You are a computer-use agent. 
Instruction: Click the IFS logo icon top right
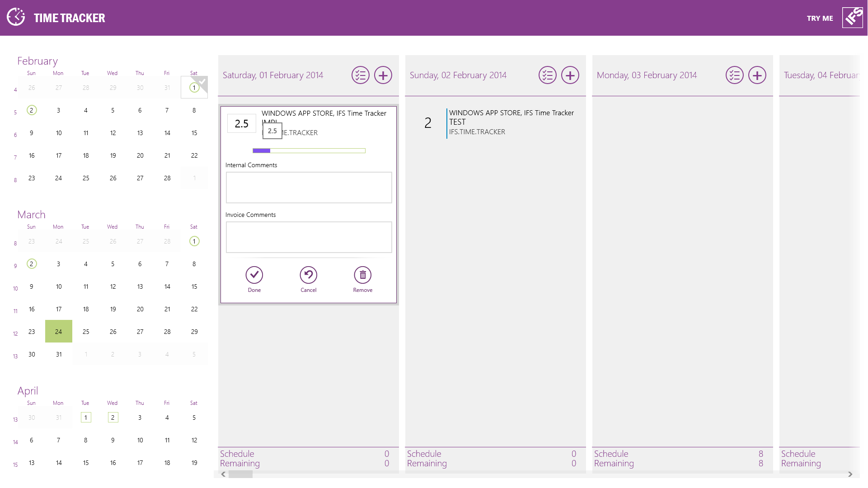[853, 18]
